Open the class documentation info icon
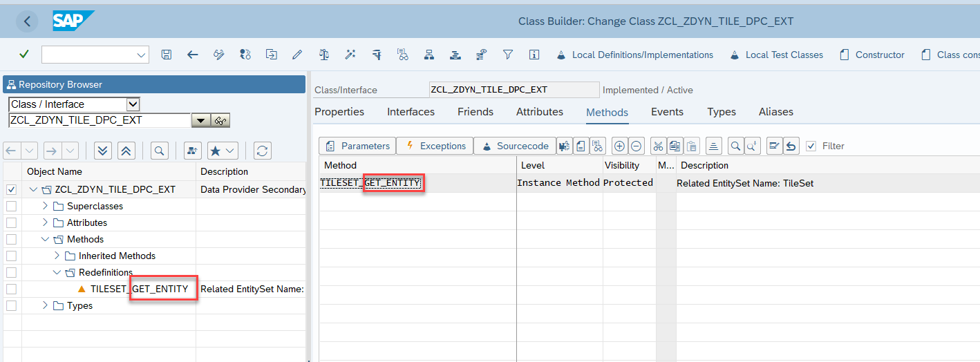The image size is (980, 362). tap(534, 55)
